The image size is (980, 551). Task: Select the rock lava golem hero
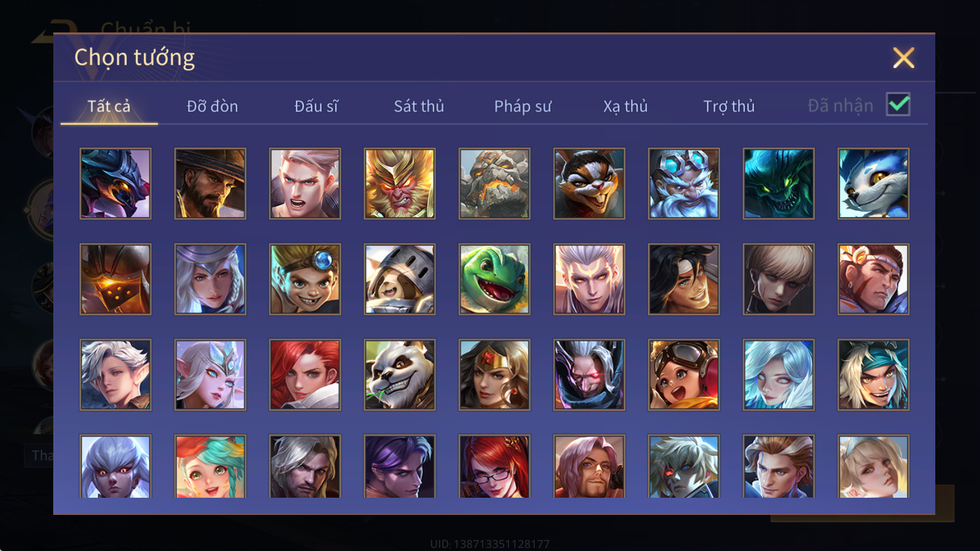click(494, 184)
